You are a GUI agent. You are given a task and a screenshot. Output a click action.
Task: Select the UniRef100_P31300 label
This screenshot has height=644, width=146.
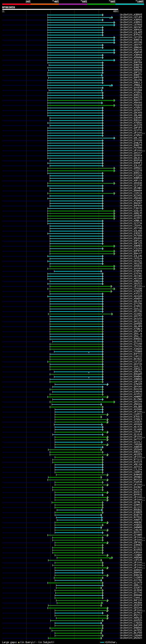click(131, 248)
